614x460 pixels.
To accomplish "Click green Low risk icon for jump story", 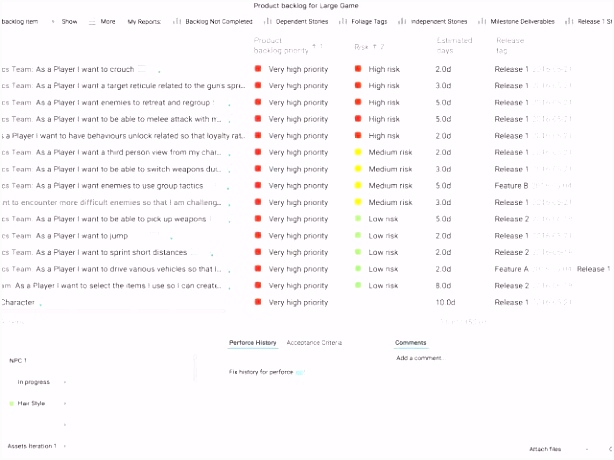I will point(358,236).
